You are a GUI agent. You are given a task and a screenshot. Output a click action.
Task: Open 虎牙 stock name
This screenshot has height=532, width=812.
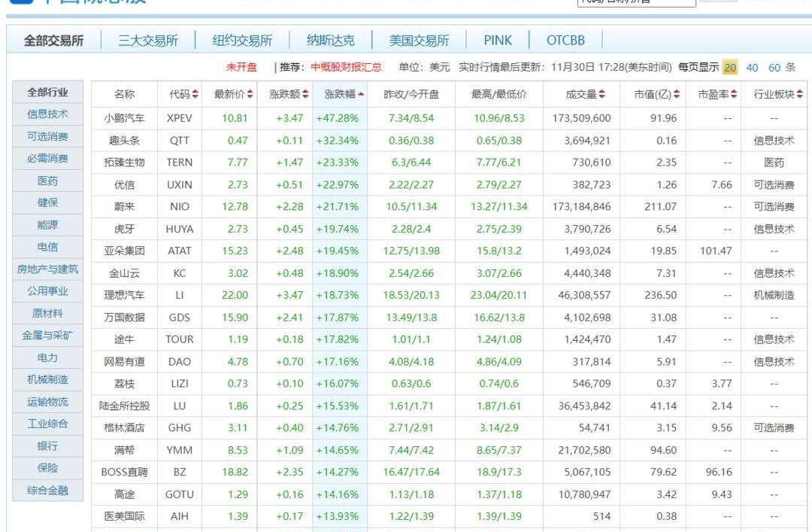124,229
